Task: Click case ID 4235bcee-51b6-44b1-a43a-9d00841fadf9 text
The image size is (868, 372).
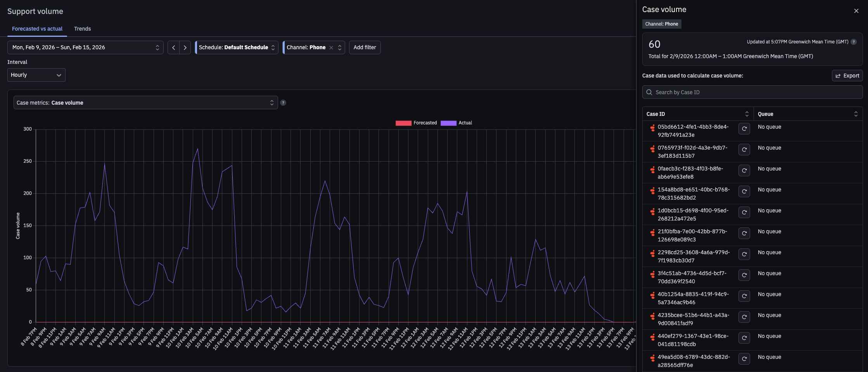Action: (693, 319)
